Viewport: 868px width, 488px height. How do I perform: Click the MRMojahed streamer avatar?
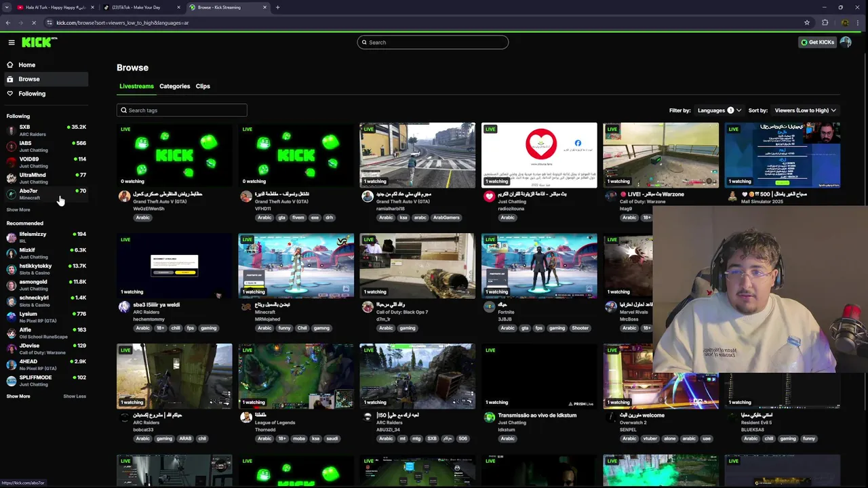tap(246, 307)
